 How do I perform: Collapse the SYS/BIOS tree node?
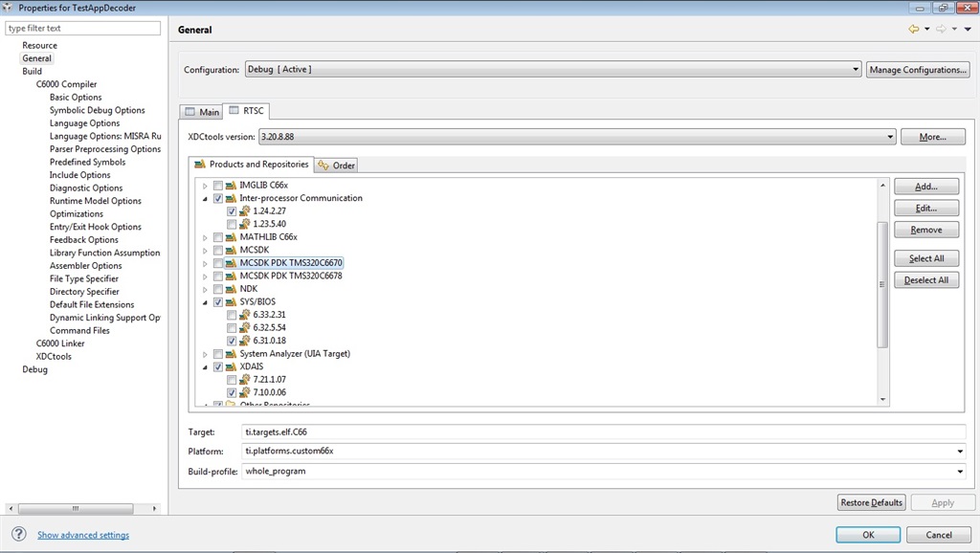click(205, 302)
